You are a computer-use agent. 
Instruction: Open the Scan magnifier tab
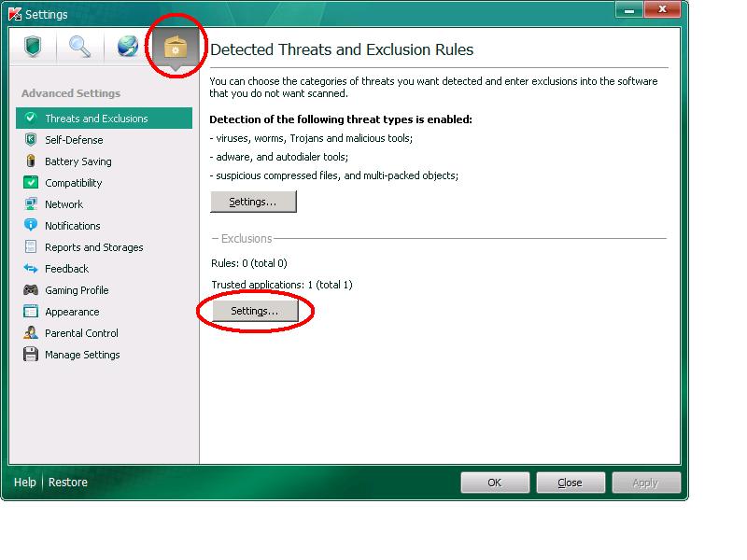click(x=80, y=47)
